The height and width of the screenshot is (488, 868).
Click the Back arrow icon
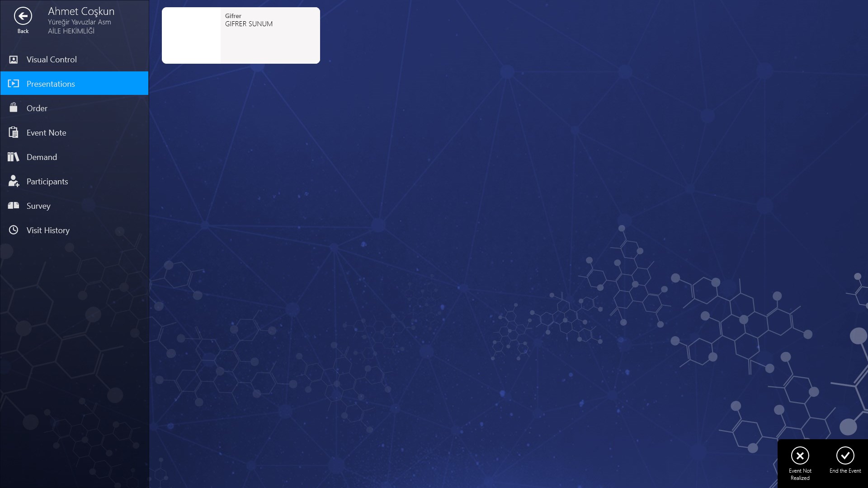point(23,16)
